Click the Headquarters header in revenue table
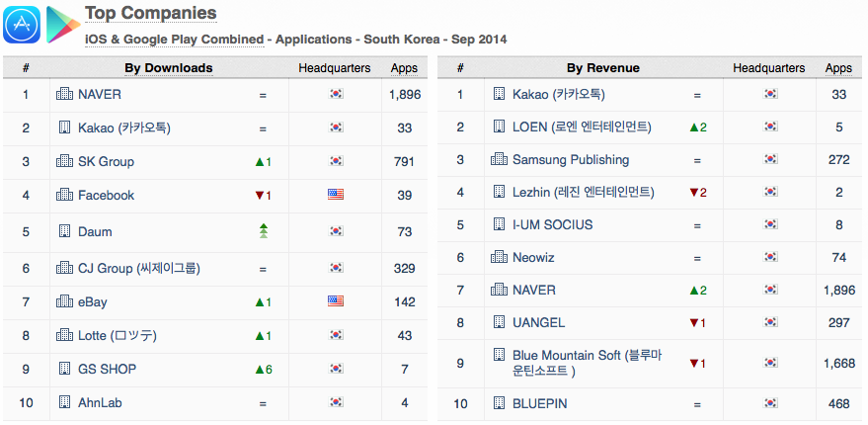This screenshot has height=425, width=868. pos(769,68)
